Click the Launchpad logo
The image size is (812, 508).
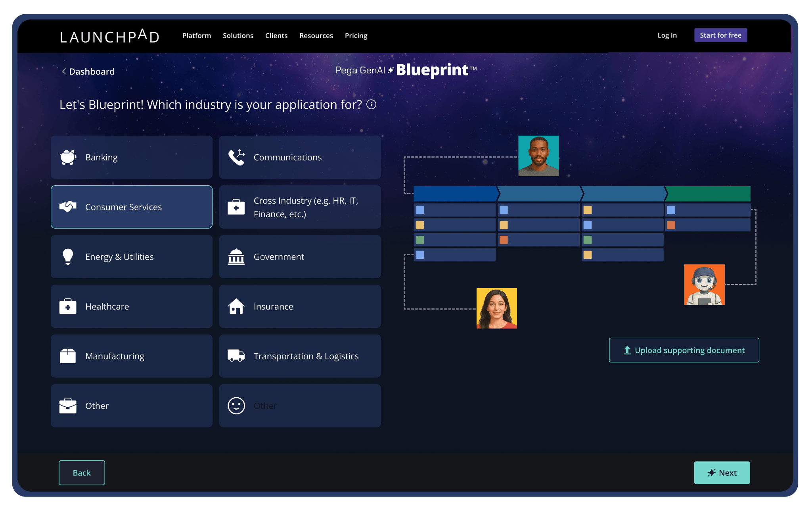click(110, 36)
